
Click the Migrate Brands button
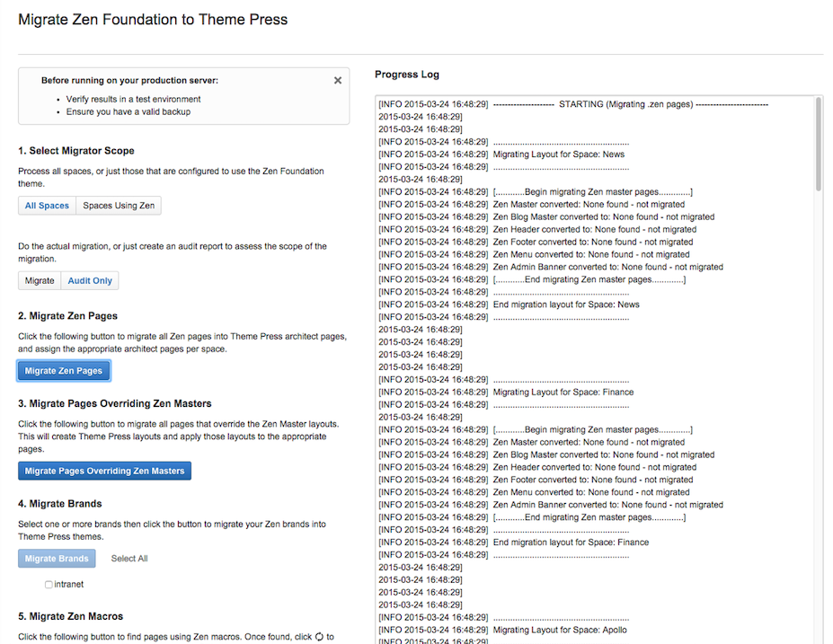click(57, 559)
